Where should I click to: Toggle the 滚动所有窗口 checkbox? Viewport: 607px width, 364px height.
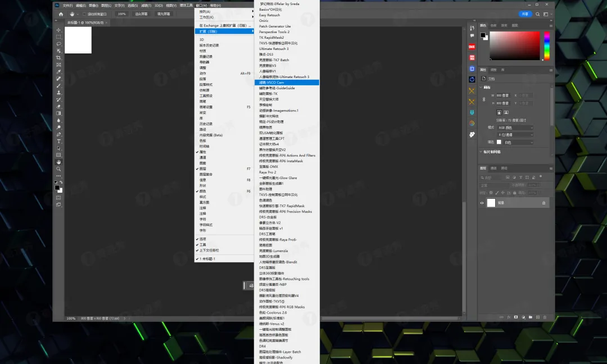point(84,14)
